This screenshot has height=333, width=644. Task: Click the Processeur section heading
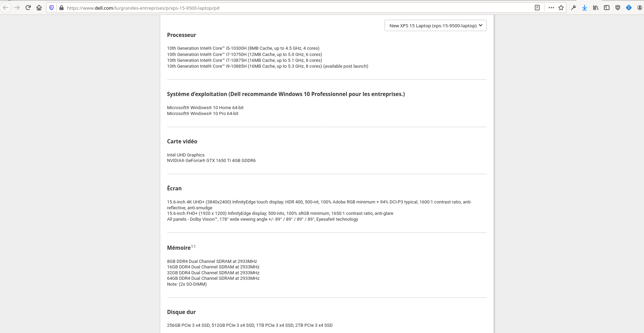(181, 35)
